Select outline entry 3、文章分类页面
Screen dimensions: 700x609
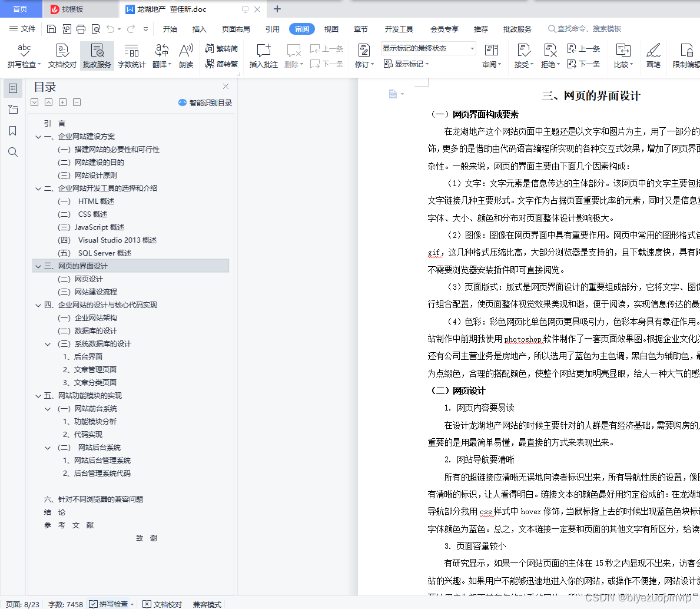click(89, 383)
